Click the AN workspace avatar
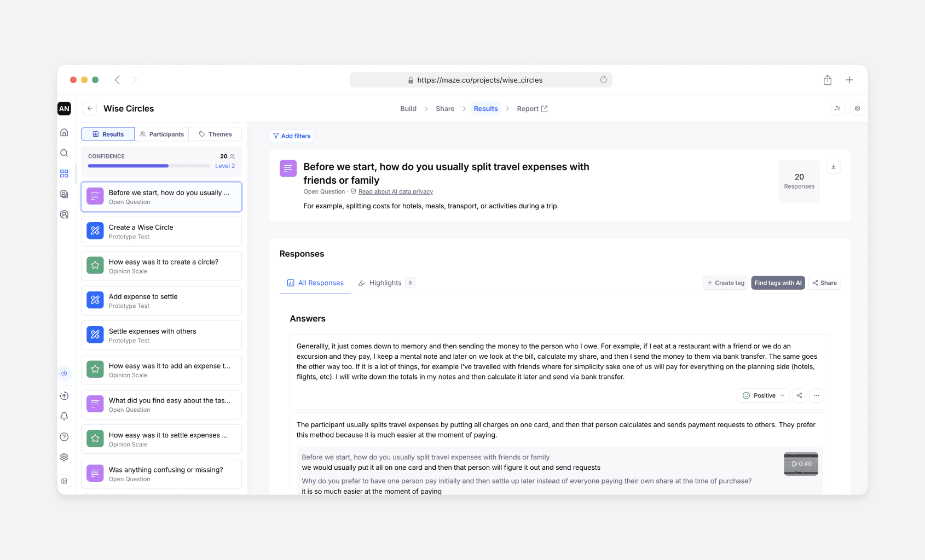 pos(64,108)
